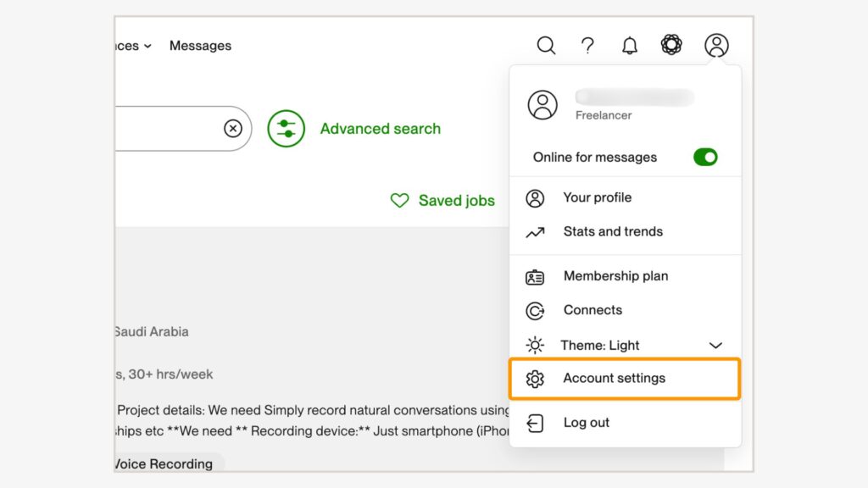Viewport: 868px width, 488px height.
Task: Open Messages in the top navigation
Action: pos(200,46)
